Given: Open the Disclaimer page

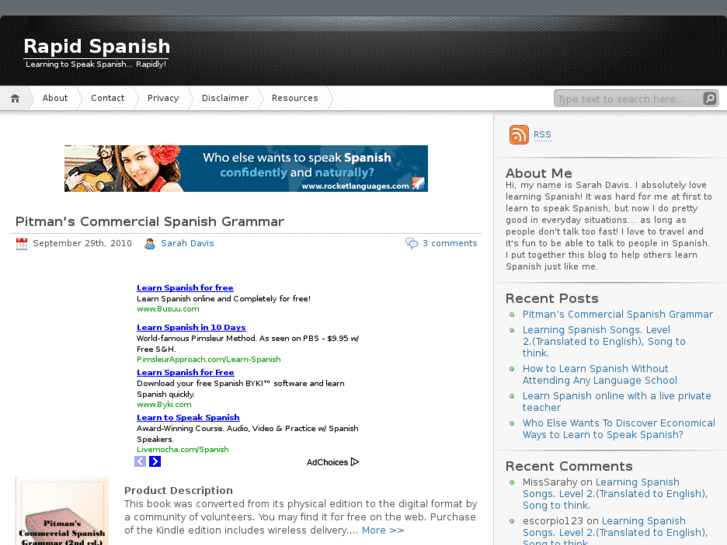Looking at the screenshot, I should (x=225, y=98).
